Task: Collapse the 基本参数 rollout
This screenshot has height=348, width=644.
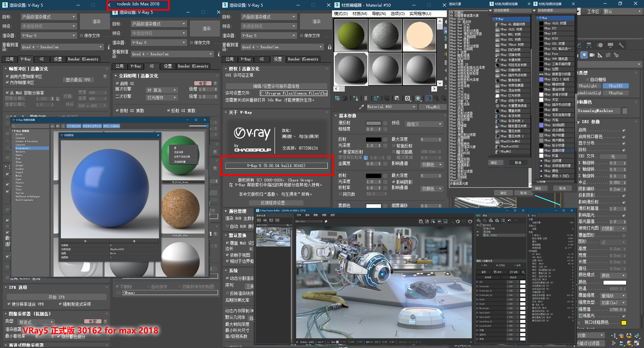Action: pyautogui.click(x=336, y=115)
